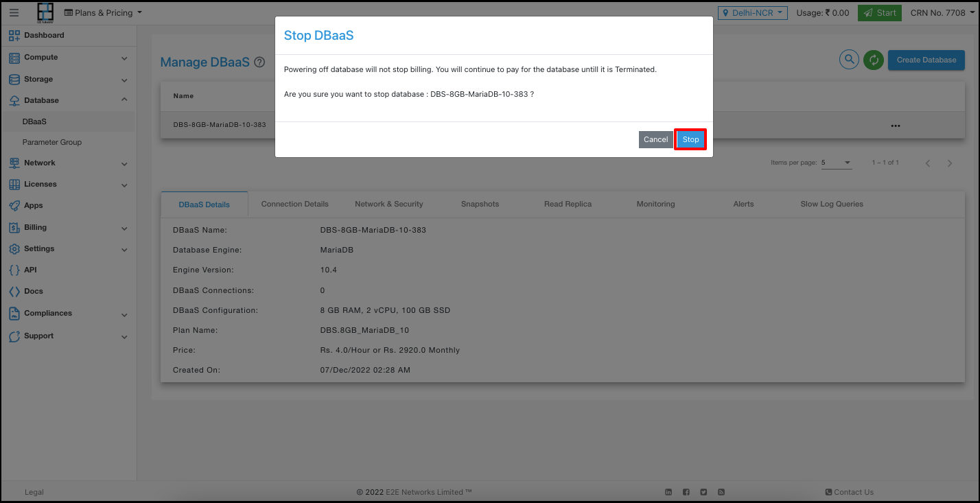
Task: Expand the Compute menu chevron
Action: 124,58
